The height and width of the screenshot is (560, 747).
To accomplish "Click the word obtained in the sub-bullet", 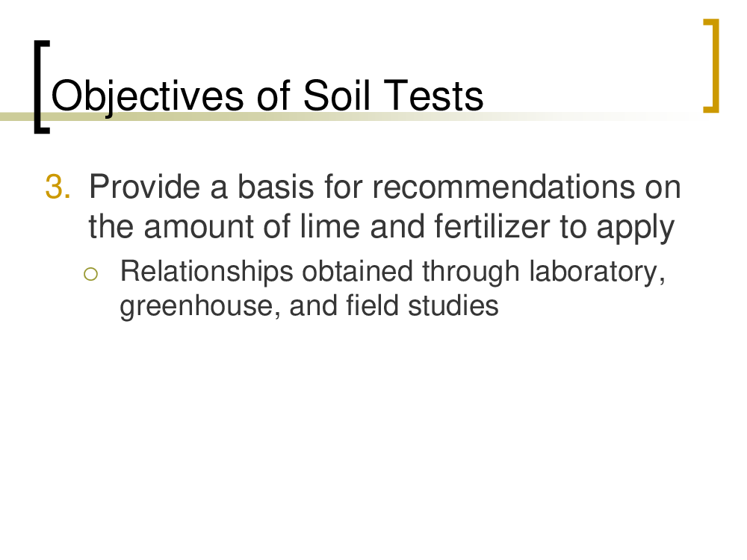I will [x=357, y=272].
